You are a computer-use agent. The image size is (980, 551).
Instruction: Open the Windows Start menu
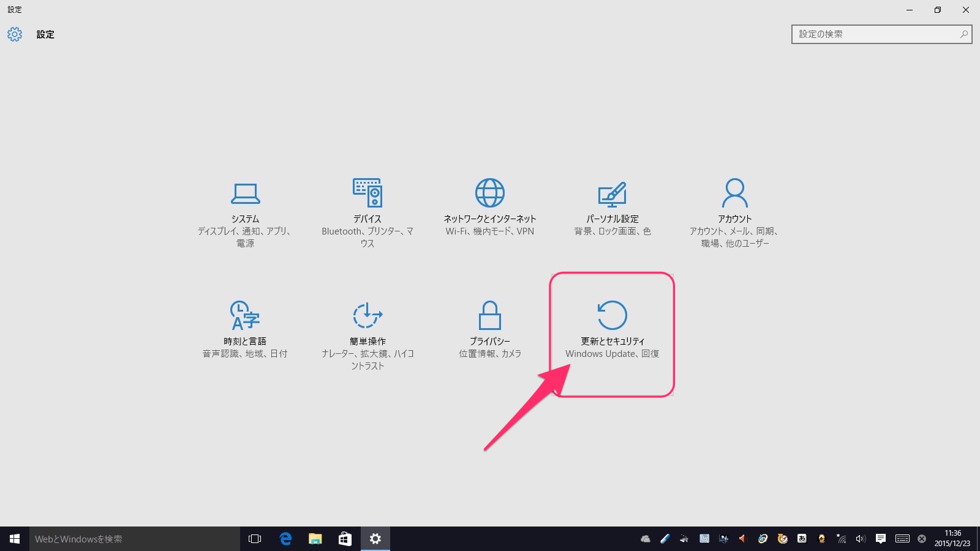pos(15,539)
